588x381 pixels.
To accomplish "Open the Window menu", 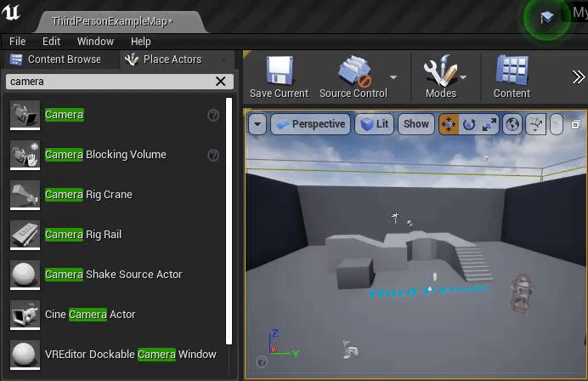I will click(95, 42).
